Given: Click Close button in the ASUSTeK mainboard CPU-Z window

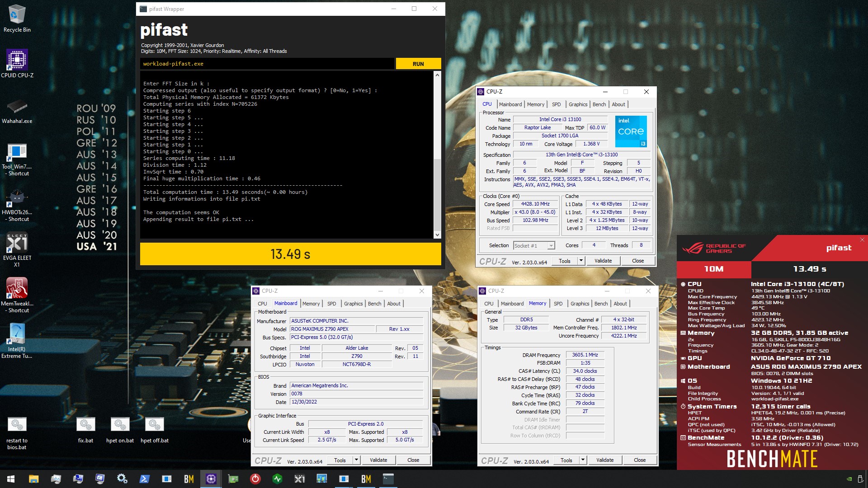Looking at the screenshot, I should coord(413,460).
